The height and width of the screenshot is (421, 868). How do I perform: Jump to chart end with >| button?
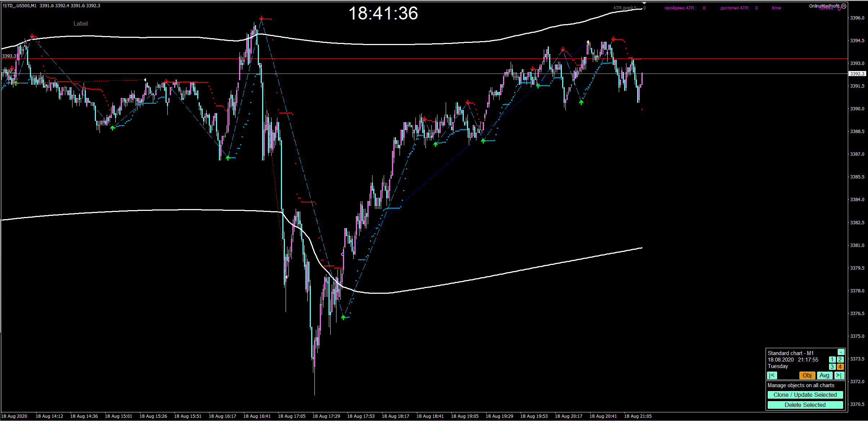839,375
